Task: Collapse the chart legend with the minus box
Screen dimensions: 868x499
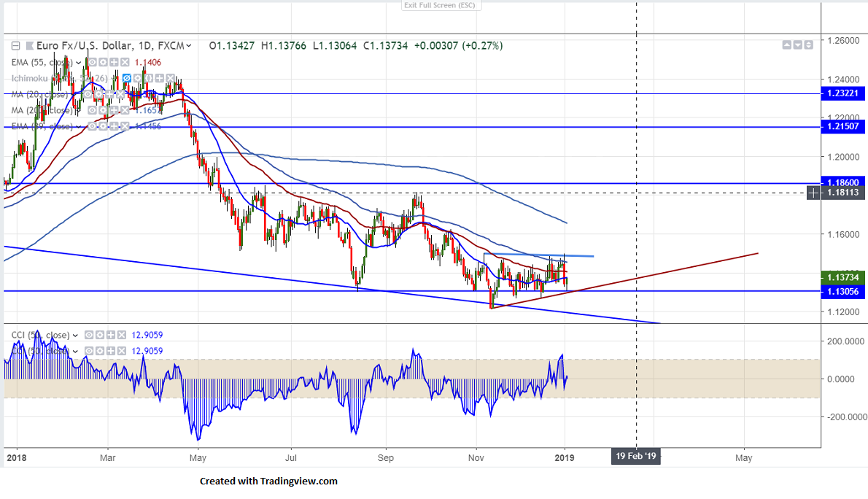Action: tap(15, 46)
